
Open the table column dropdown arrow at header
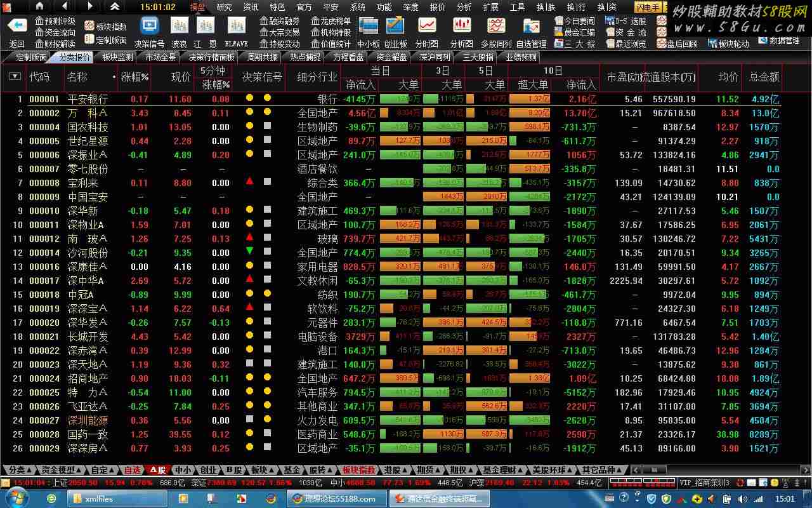(x=15, y=77)
